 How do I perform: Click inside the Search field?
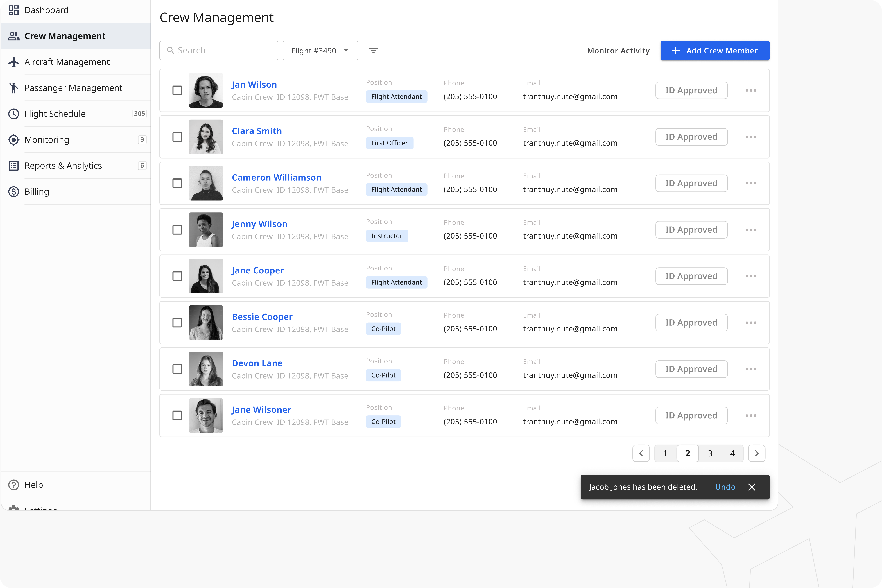coord(219,50)
